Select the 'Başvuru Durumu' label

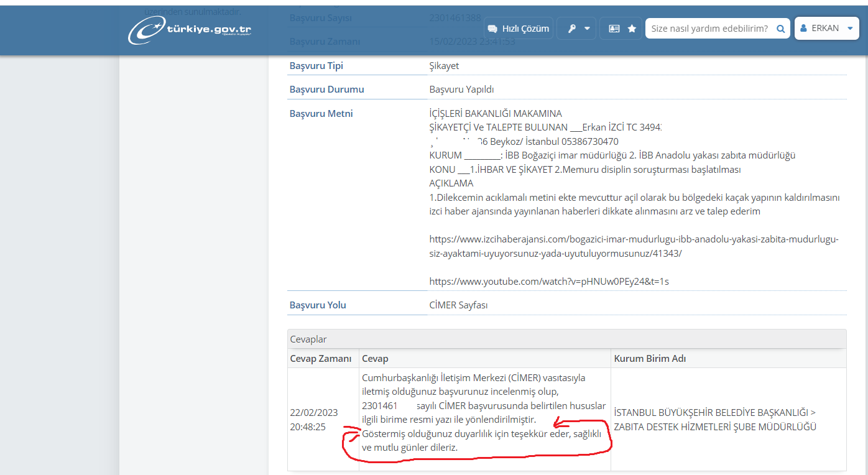pos(327,90)
